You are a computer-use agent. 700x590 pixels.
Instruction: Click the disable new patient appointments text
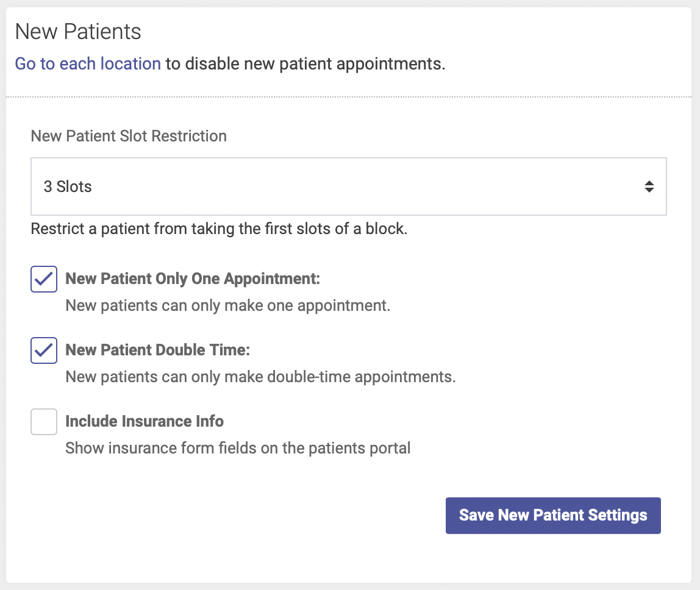[305, 64]
